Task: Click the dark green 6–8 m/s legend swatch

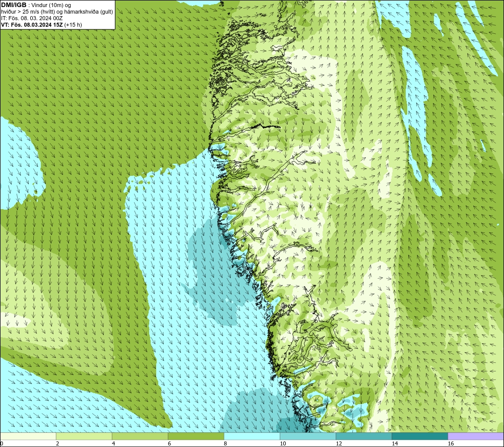Action: [196, 436]
